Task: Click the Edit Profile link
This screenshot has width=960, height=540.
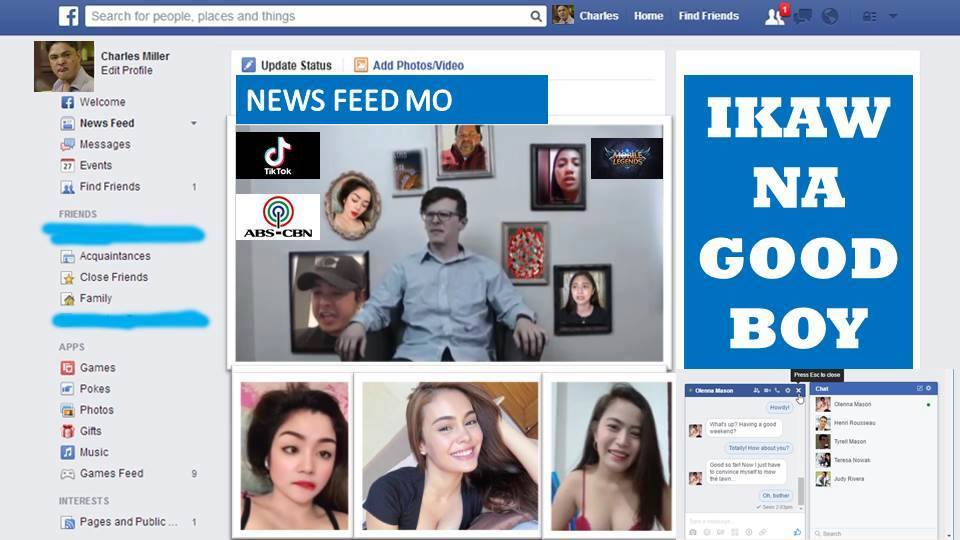Action: [127, 70]
